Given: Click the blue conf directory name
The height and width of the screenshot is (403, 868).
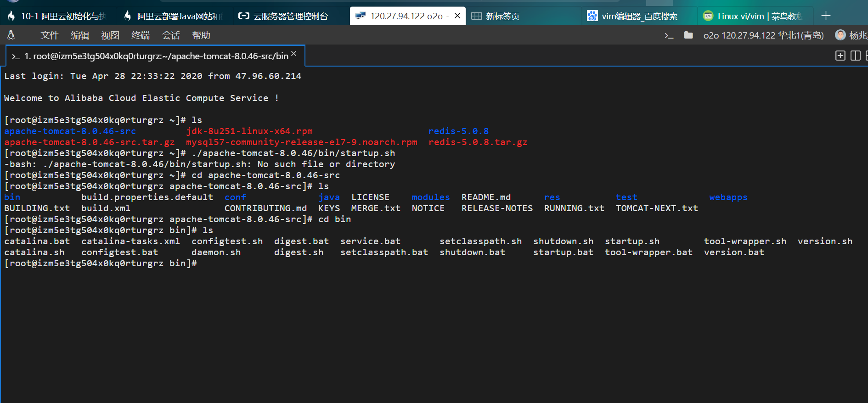Looking at the screenshot, I should (x=235, y=197).
